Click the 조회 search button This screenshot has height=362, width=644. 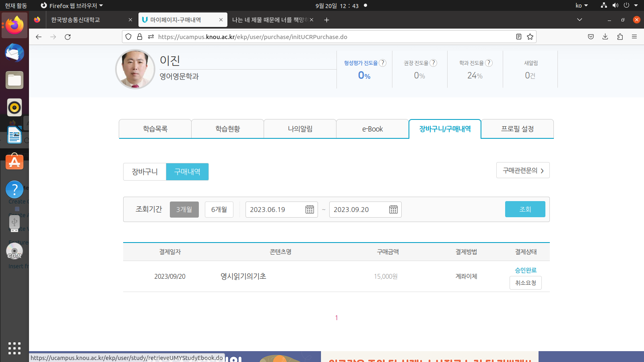(x=525, y=209)
